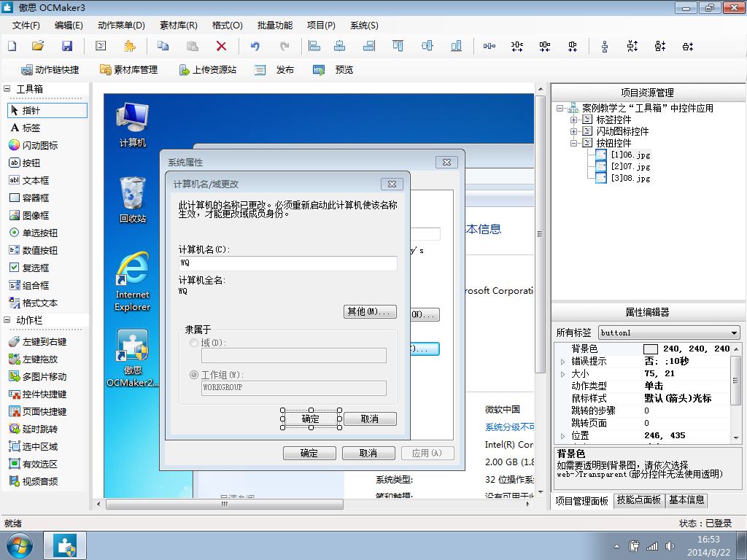The width and height of the screenshot is (747, 560).
Task: Click 动作链快捷 toolbar button
Action: (50, 70)
